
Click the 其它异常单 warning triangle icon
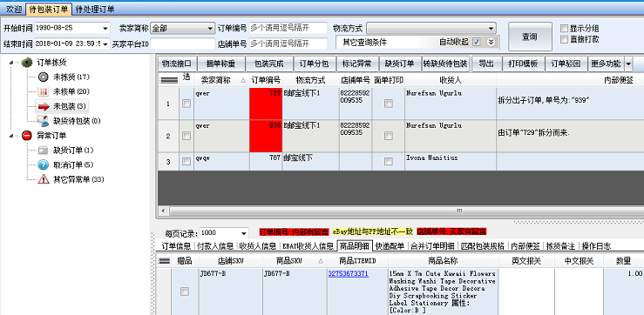point(43,179)
